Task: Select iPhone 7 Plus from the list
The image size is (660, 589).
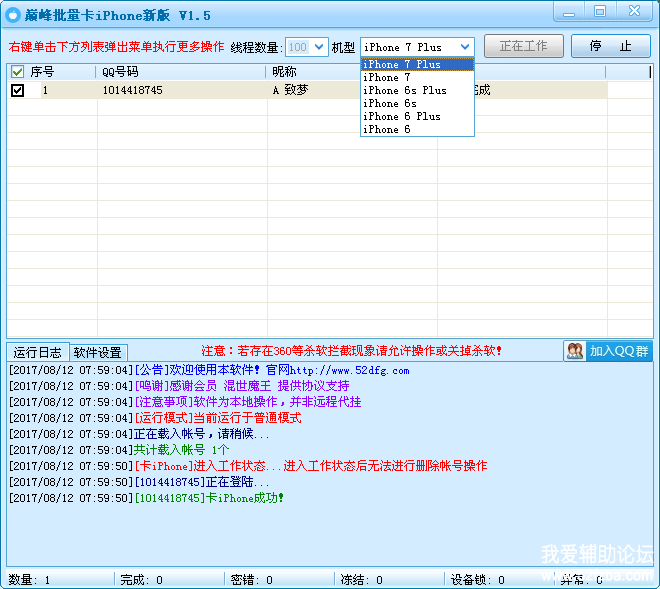Action: [417, 64]
